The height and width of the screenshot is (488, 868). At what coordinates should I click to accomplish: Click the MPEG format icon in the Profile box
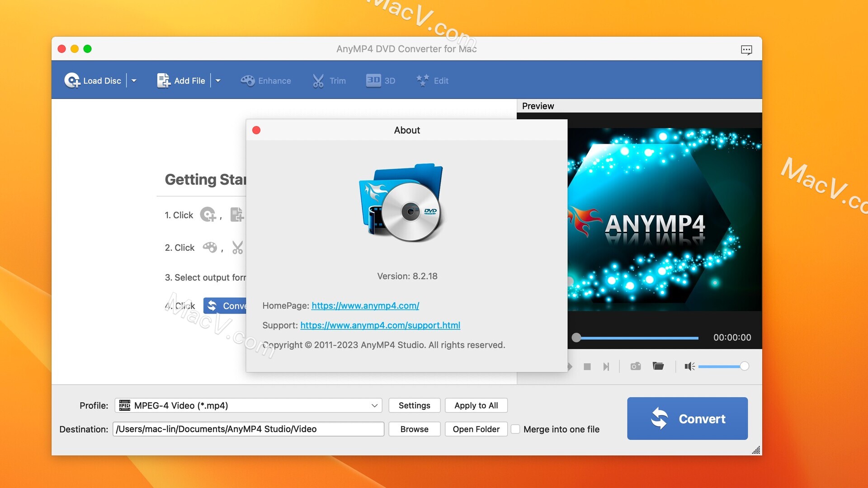pyautogui.click(x=125, y=405)
